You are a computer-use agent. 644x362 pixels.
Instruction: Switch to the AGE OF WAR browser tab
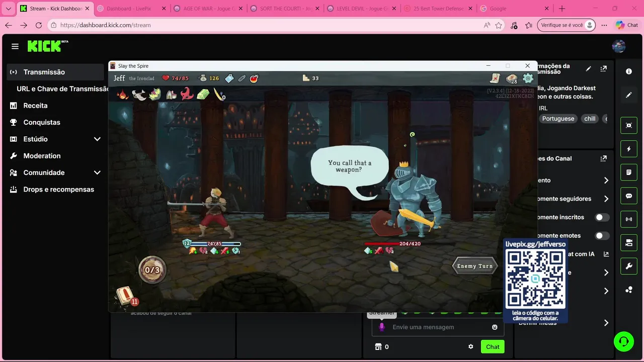click(x=207, y=9)
